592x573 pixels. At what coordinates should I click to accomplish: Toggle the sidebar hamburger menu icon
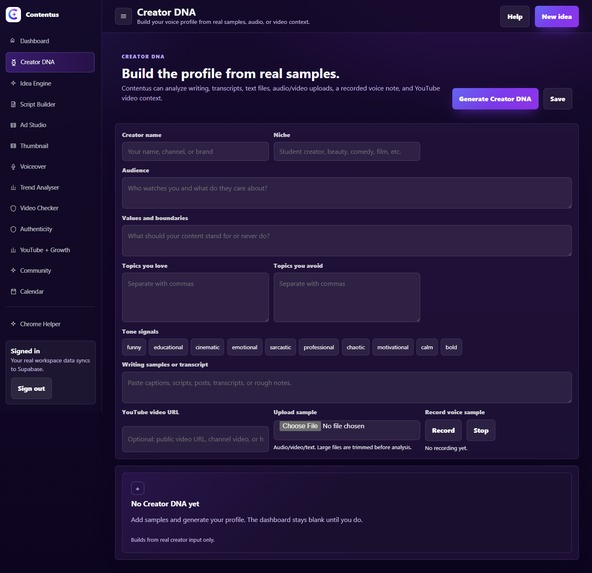(x=123, y=16)
